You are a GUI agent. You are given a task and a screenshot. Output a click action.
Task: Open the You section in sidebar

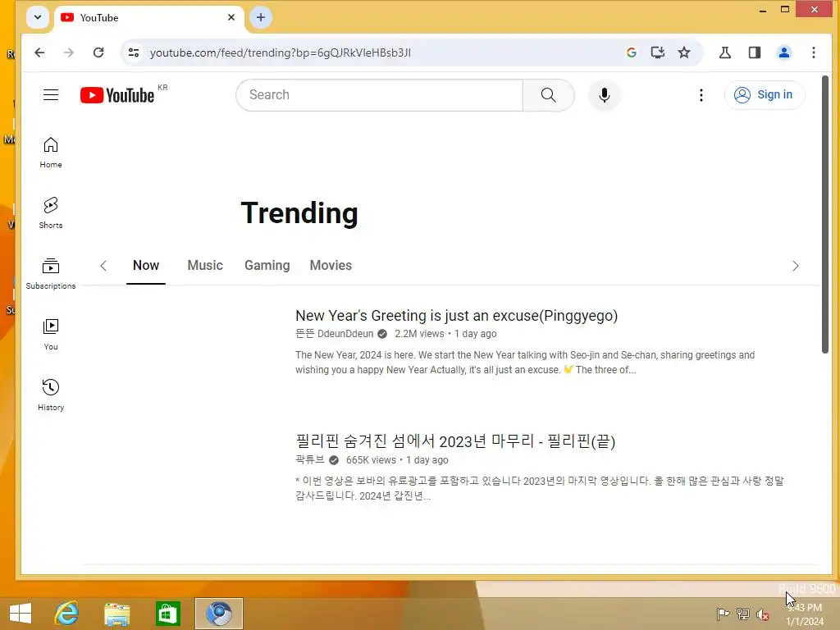coord(51,335)
